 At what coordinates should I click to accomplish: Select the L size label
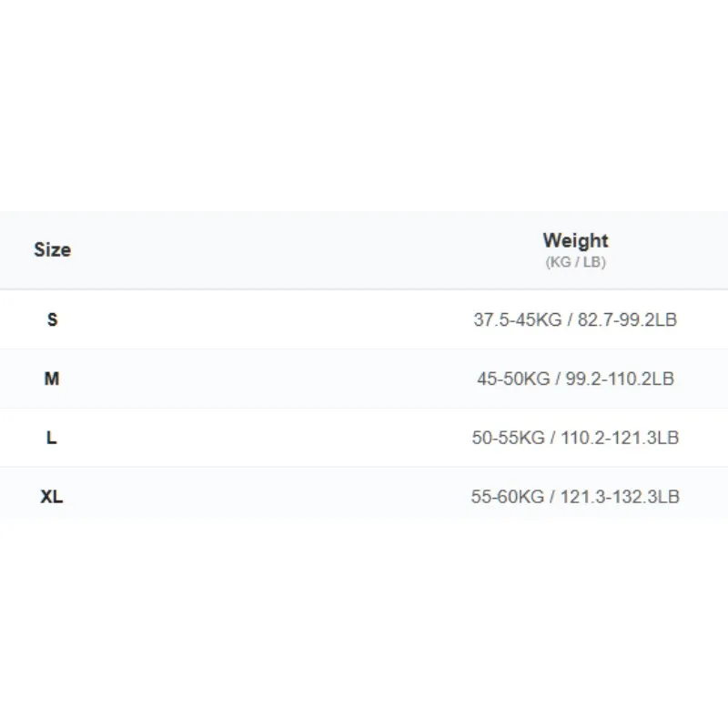coord(52,438)
